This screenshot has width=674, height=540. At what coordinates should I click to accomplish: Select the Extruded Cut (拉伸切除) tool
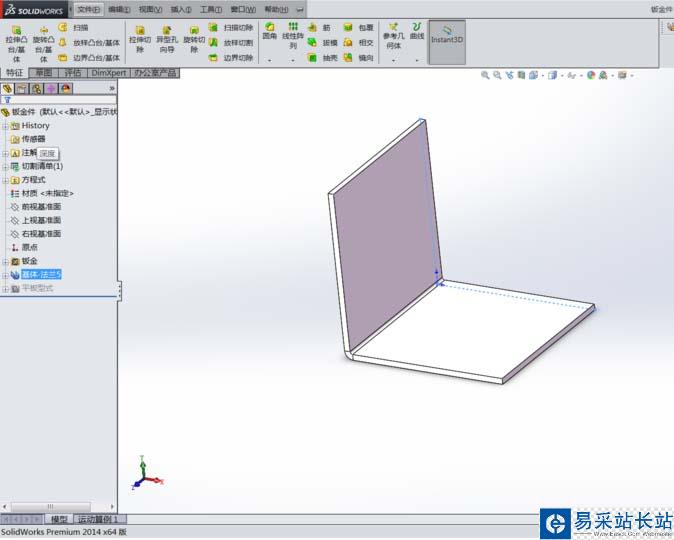tap(140, 39)
